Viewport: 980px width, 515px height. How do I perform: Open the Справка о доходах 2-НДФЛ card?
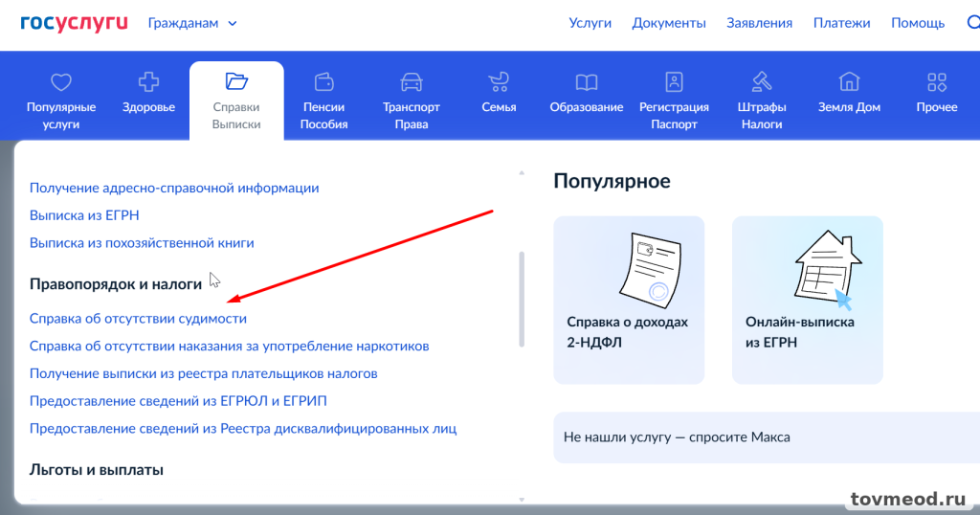[x=629, y=300]
